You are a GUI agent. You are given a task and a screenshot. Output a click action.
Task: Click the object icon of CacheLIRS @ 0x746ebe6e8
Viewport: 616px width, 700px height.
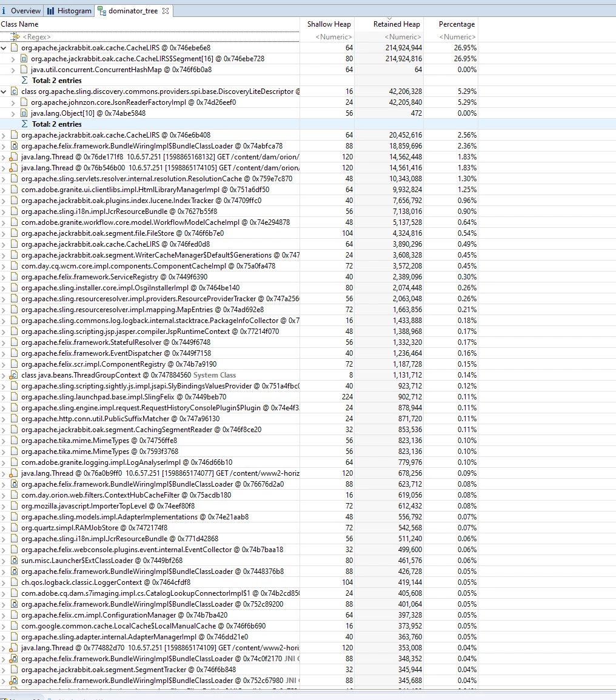click(15, 48)
